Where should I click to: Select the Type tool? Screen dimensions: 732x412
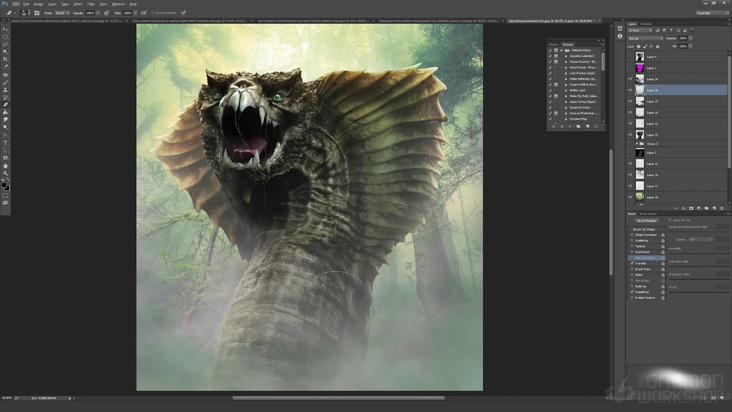(6, 143)
